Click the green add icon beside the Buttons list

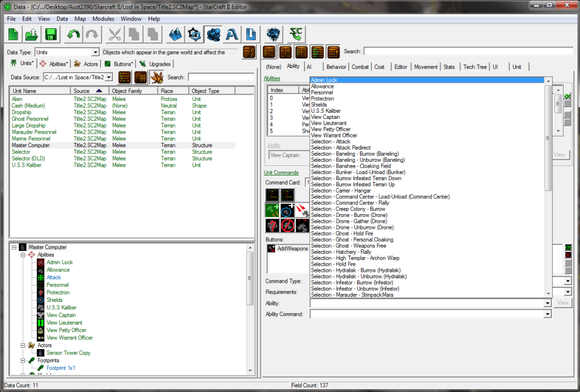point(568,247)
